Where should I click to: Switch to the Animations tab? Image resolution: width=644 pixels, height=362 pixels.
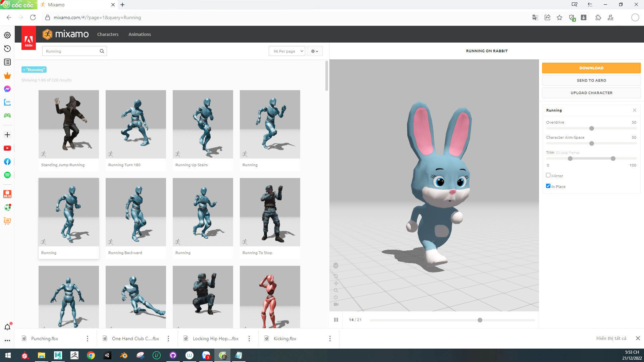(140, 34)
